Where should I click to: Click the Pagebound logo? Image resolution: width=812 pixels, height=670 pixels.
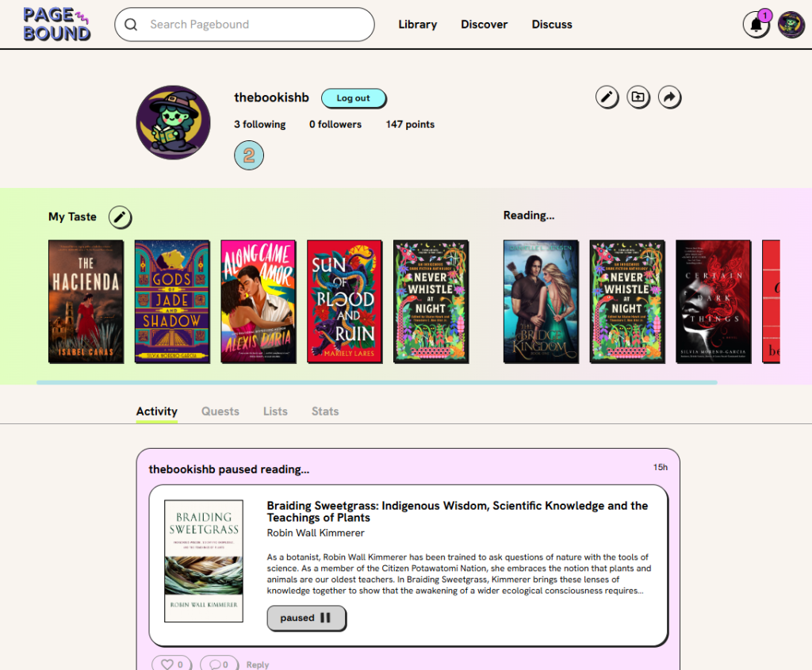click(x=57, y=25)
